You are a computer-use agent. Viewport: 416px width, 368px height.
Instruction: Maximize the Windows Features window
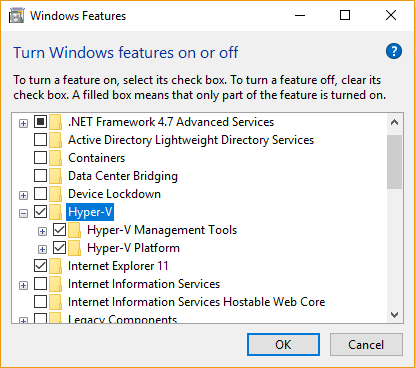[345, 15]
